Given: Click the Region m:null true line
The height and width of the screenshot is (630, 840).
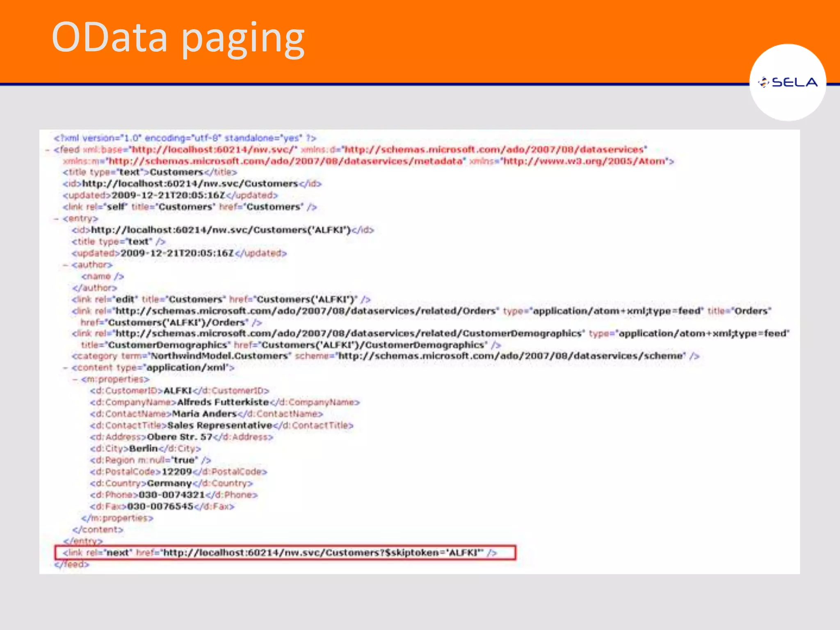Looking at the screenshot, I should (151, 460).
